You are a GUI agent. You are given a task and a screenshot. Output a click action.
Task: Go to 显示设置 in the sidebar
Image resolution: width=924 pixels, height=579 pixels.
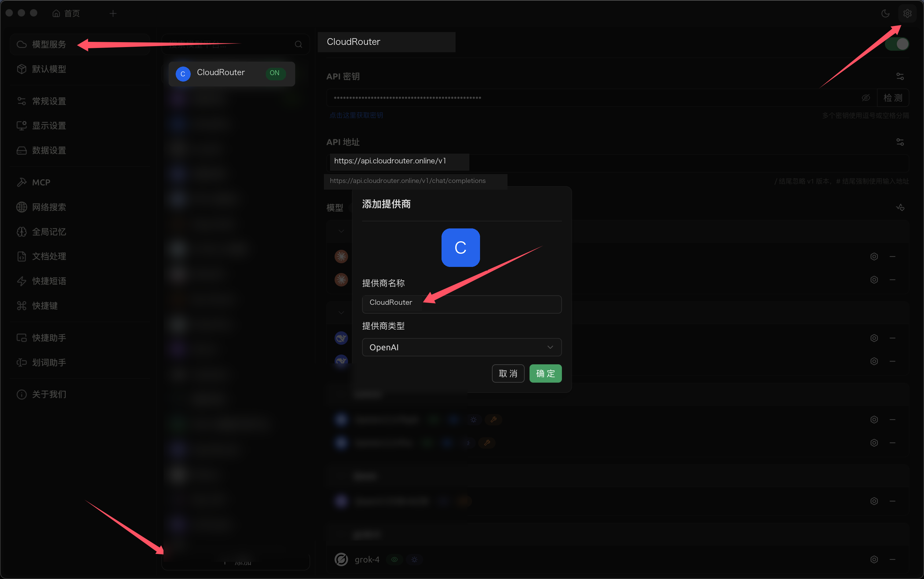coord(80,126)
